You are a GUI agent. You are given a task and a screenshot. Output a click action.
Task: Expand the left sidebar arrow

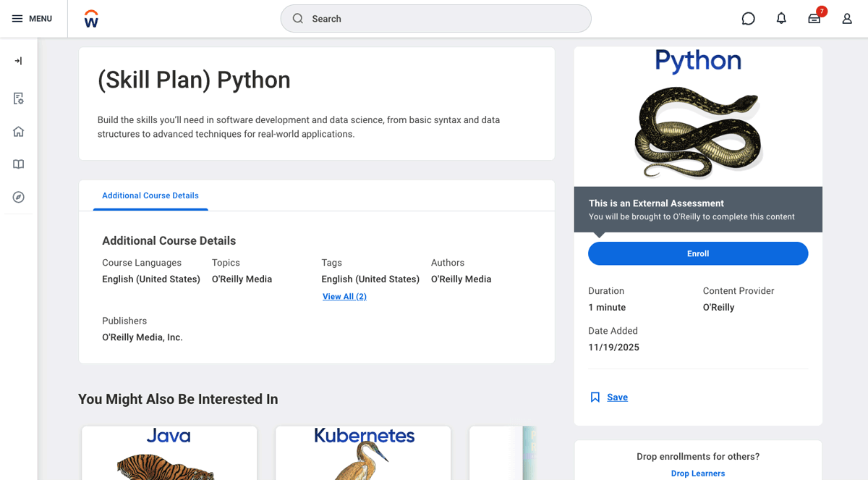pyautogui.click(x=19, y=61)
